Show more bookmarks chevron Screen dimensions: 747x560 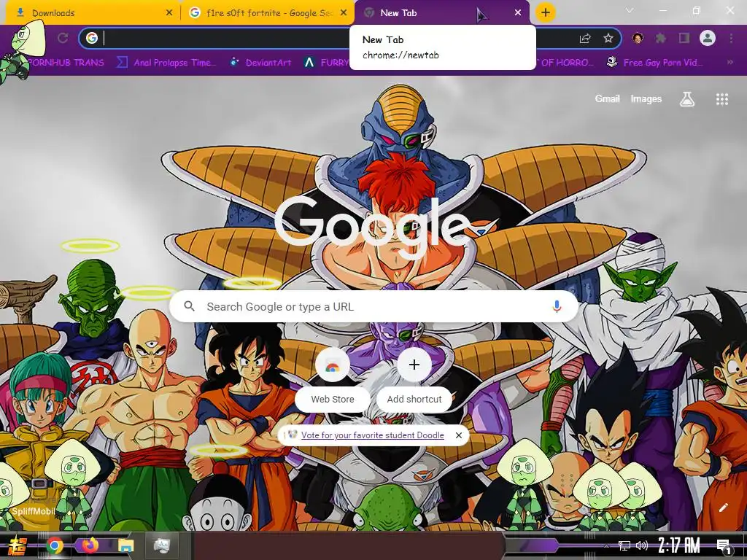(x=729, y=63)
